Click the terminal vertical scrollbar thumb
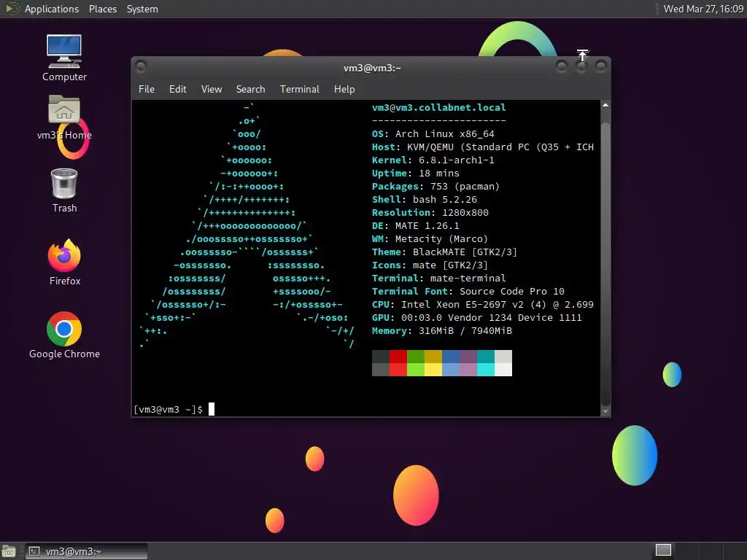Viewport: 747px width, 560px height. click(x=605, y=263)
